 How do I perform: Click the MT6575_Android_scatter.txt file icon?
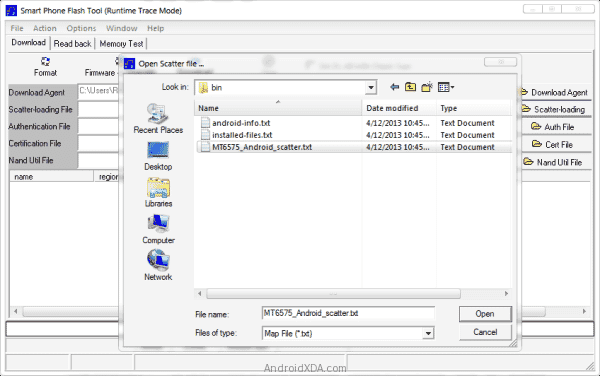205,147
